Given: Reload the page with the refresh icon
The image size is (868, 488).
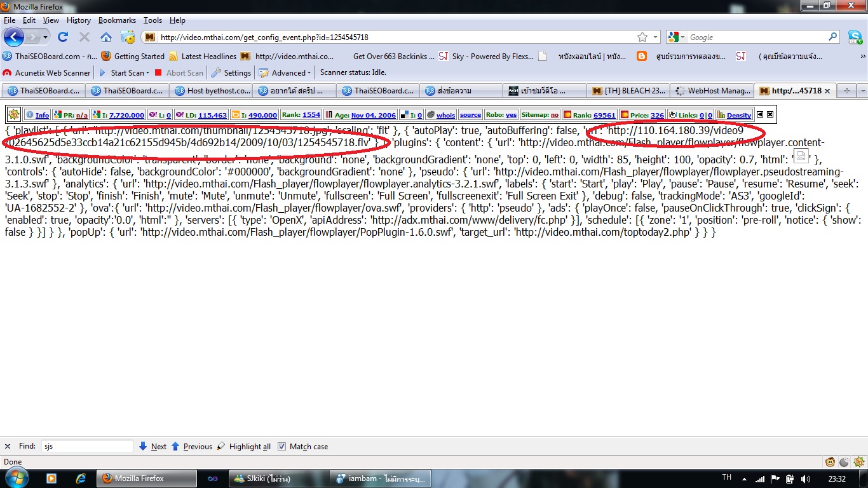Looking at the screenshot, I should pyautogui.click(x=63, y=37).
